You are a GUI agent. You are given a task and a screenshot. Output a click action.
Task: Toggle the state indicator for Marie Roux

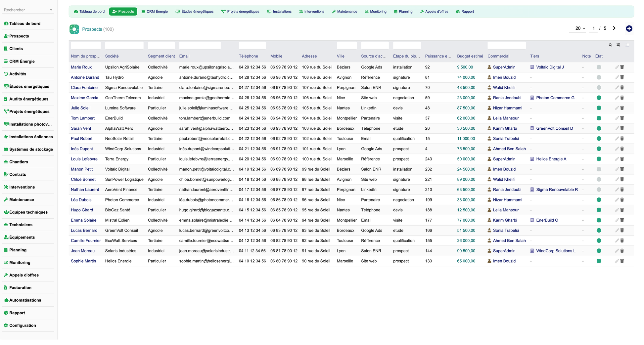599,67
